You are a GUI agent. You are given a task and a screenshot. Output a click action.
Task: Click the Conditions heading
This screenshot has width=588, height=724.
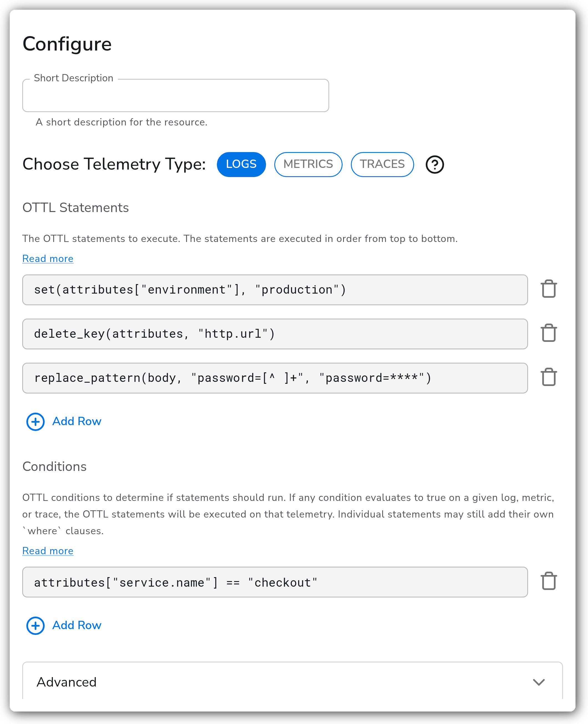tap(55, 466)
